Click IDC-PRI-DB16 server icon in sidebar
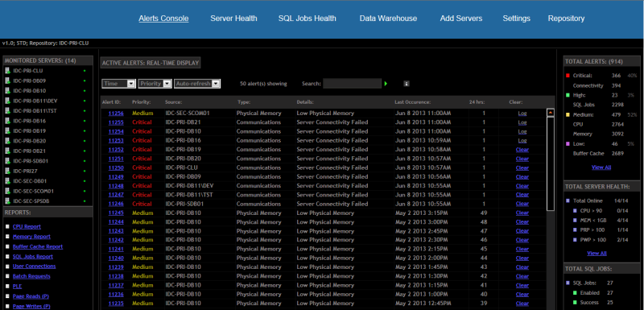The height and width of the screenshot is (310, 644). pyautogui.click(x=7, y=121)
